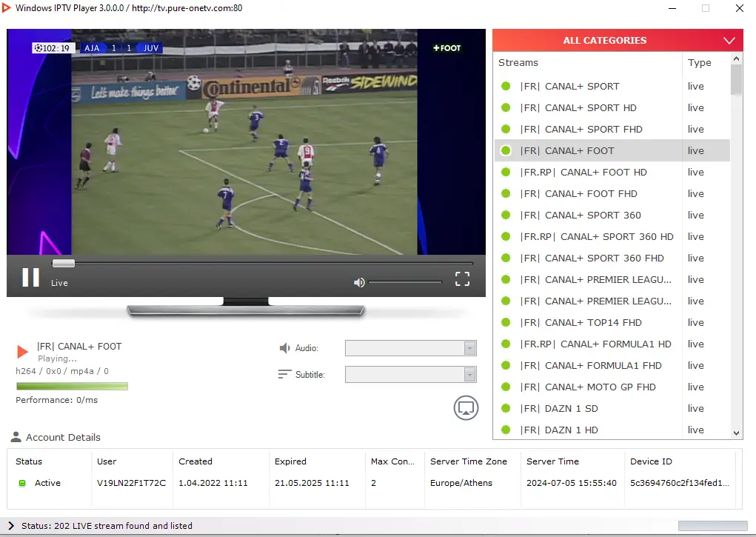Select |FR.RP| CANAL+ FOOT HD stream

pos(612,173)
